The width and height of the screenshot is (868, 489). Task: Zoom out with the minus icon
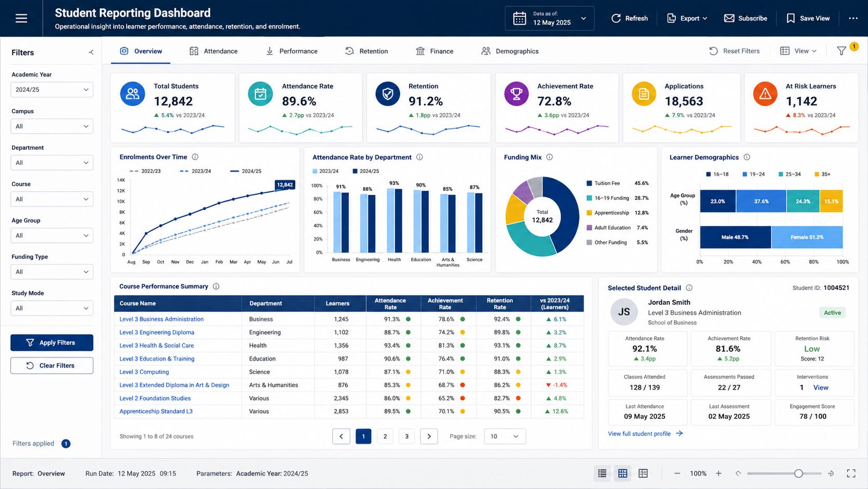(677, 473)
